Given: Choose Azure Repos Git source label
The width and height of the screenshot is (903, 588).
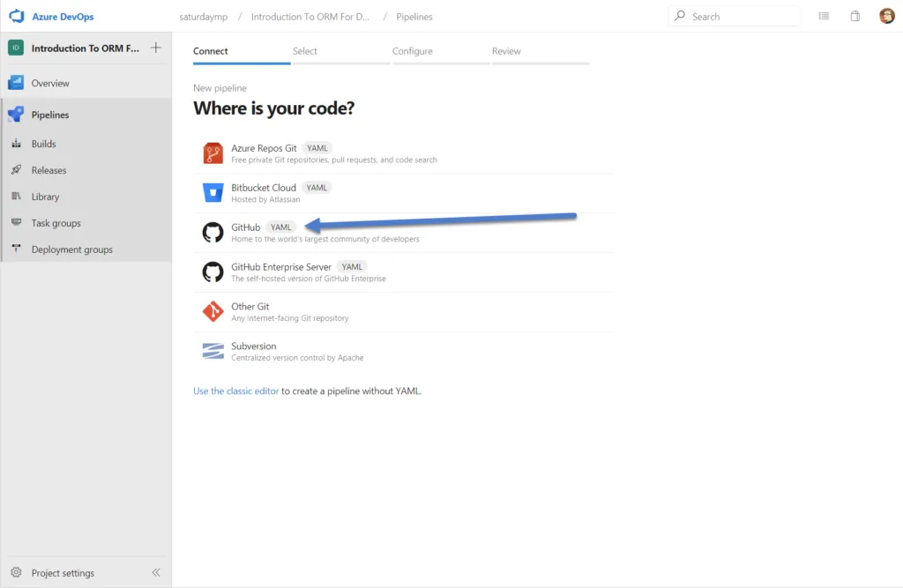Looking at the screenshot, I should (264, 148).
